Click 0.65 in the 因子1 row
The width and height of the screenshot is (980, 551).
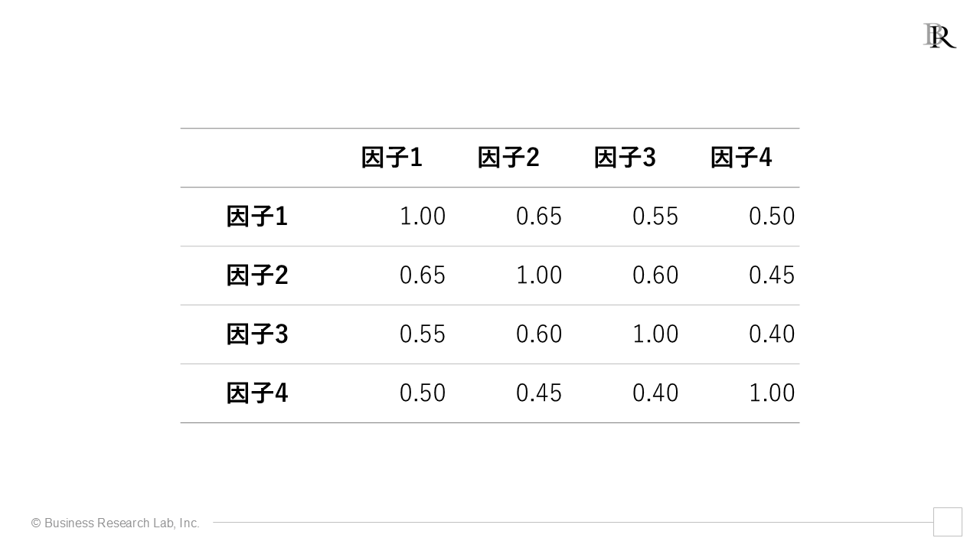(539, 217)
